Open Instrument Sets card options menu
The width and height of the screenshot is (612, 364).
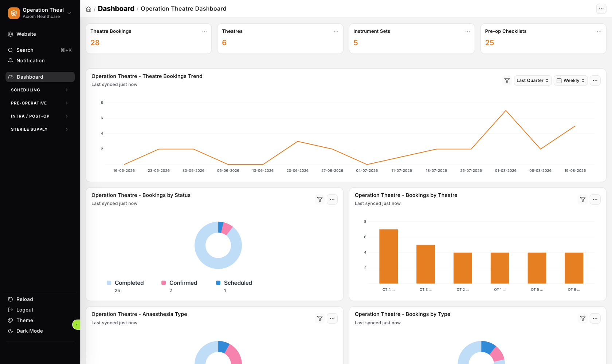(x=467, y=32)
